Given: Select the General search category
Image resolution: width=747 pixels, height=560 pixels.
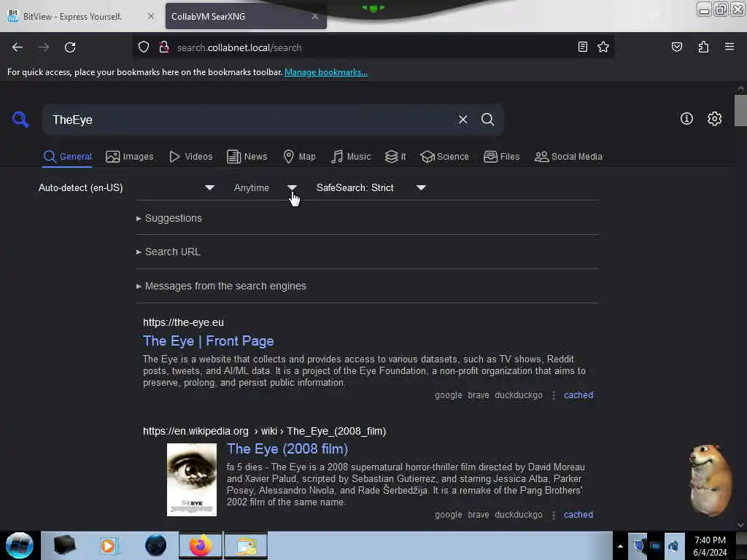Looking at the screenshot, I should 68,157.
